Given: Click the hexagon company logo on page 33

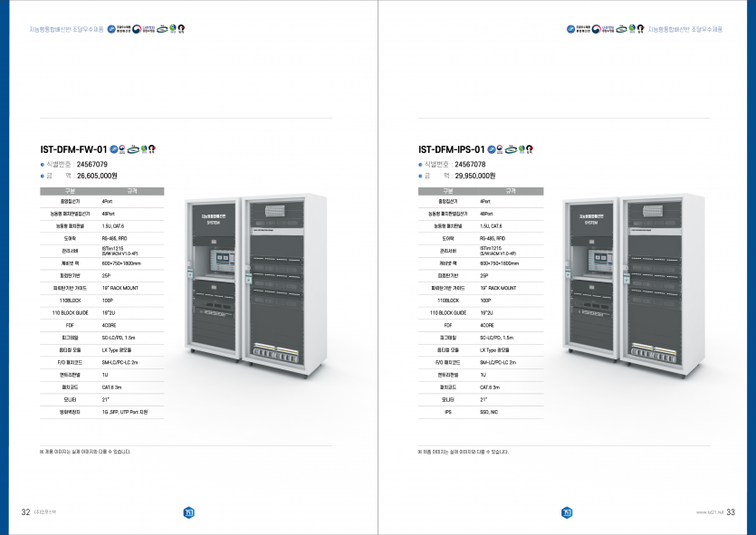Looking at the screenshot, I should click(567, 512).
